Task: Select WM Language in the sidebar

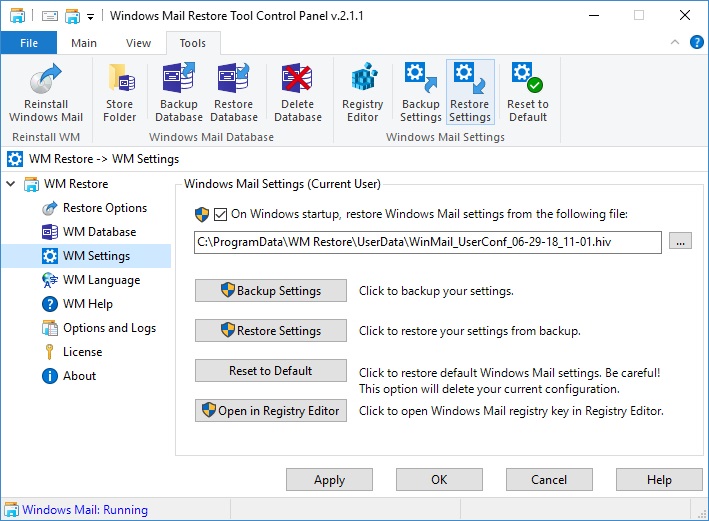Action: pyautogui.click(x=101, y=280)
